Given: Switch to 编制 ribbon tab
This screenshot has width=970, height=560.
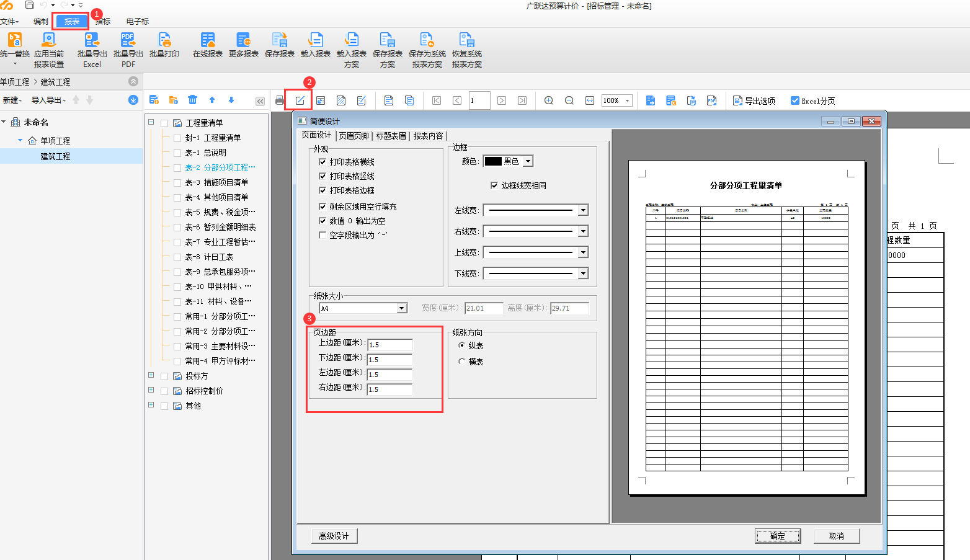Looking at the screenshot, I should tap(41, 21).
